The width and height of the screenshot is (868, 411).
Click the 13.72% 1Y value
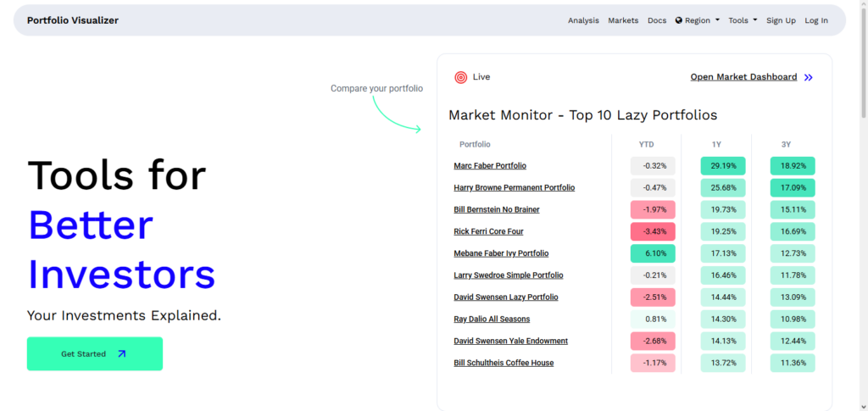pos(723,363)
